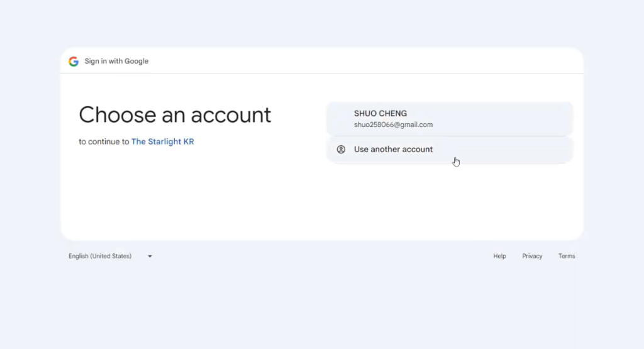Open the Terms link
Image resolution: width=644 pixels, height=349 pixels.
tap(567, 257)
